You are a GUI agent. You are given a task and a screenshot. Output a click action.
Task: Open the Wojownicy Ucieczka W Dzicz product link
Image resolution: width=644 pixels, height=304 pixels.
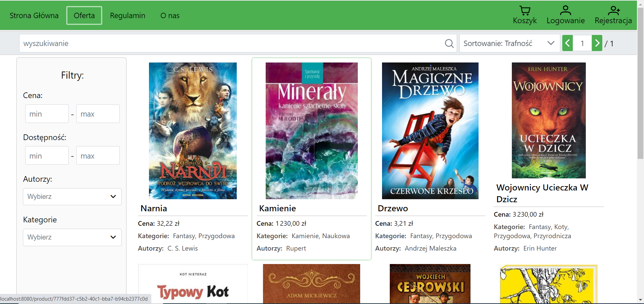click(542, 193)
